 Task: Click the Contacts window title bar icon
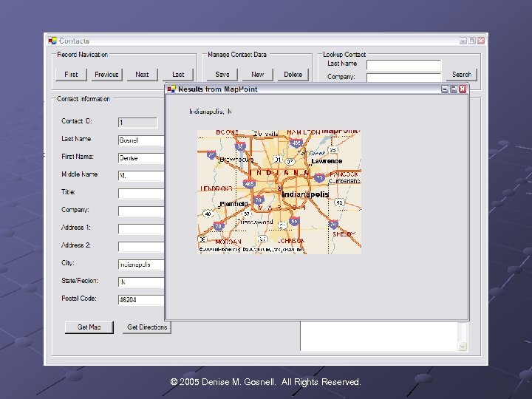(x=52, y=41)
